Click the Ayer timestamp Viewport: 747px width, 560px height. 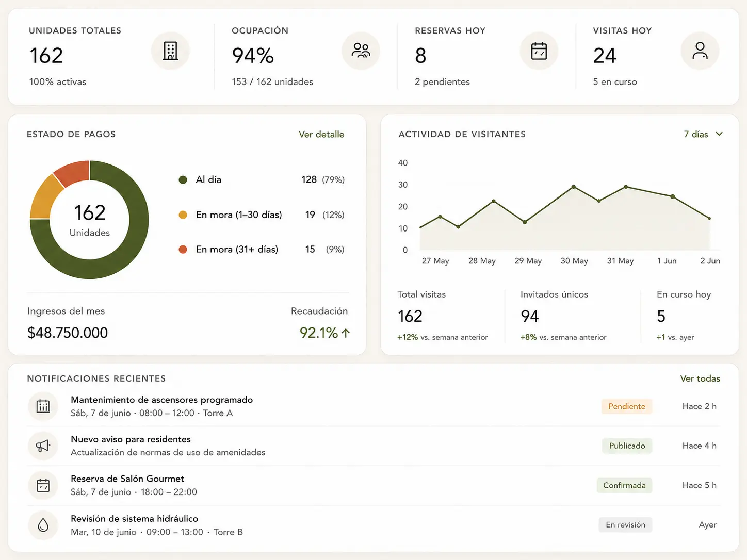708,525
